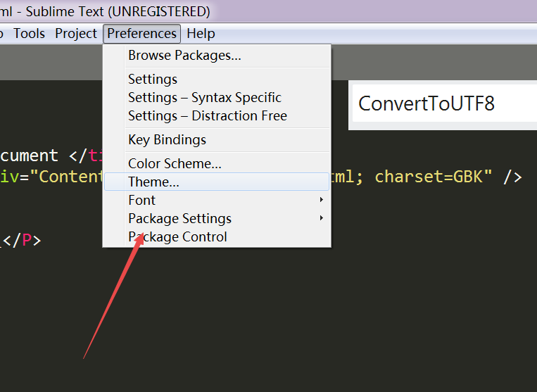Open Settings – Distraction Free
This screenshot has width=537, height=392.
217,115
